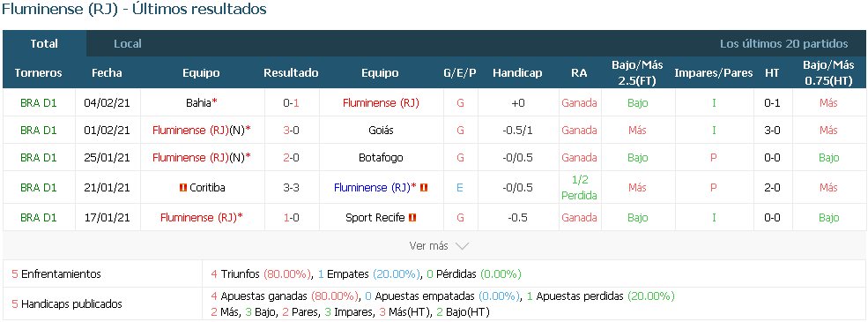Click the 3-3 result score
Image resolution: width=868 pixels, height=322 pixels.
(291, 188)
